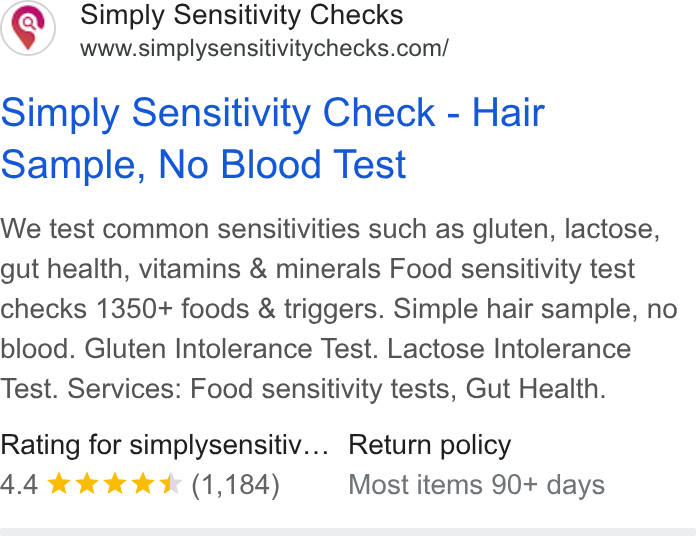This screenshot has height=536, width=696.
Task: Click 'Services: Food sensitivity tests, Gut Health' text
Action: (336, 389)
